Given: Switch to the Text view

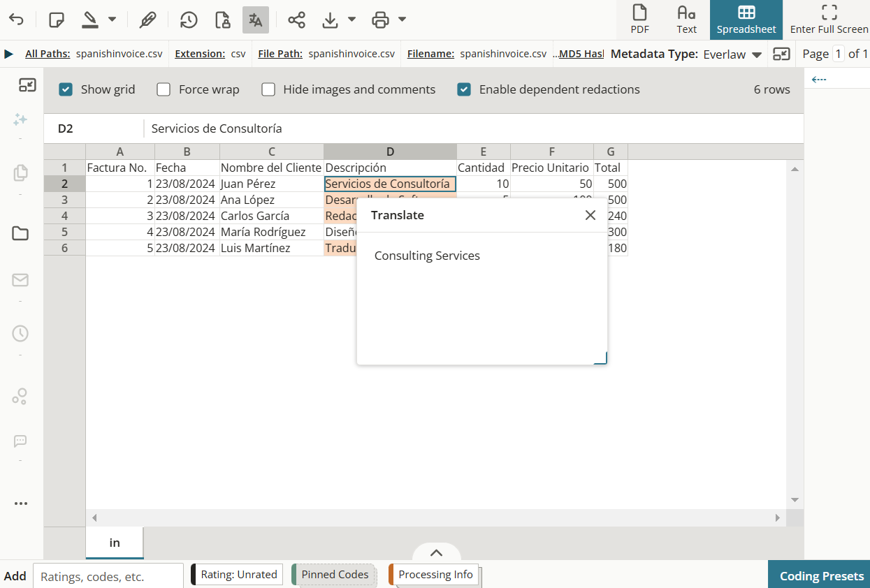Looking at the screenshot, I should tap(686, 20).
